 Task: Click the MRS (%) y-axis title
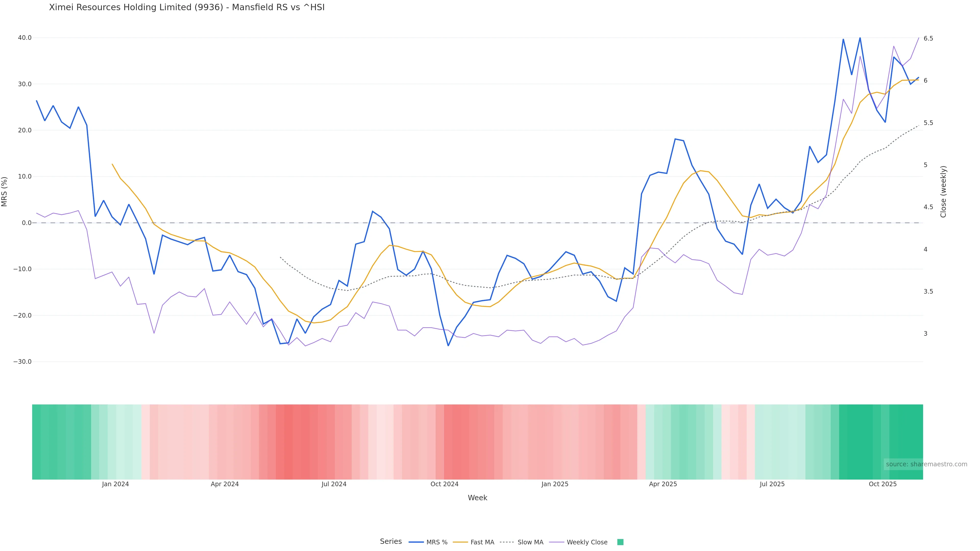(x=5, y=192)
